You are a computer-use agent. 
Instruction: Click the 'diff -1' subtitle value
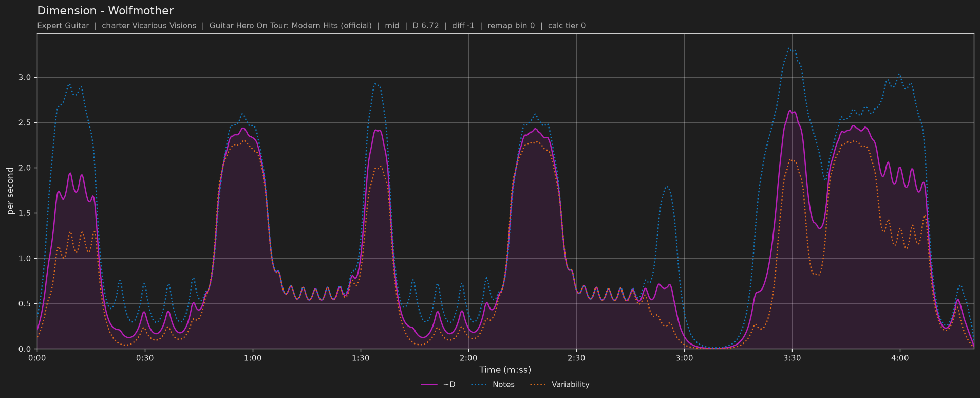tap(463, 25)
